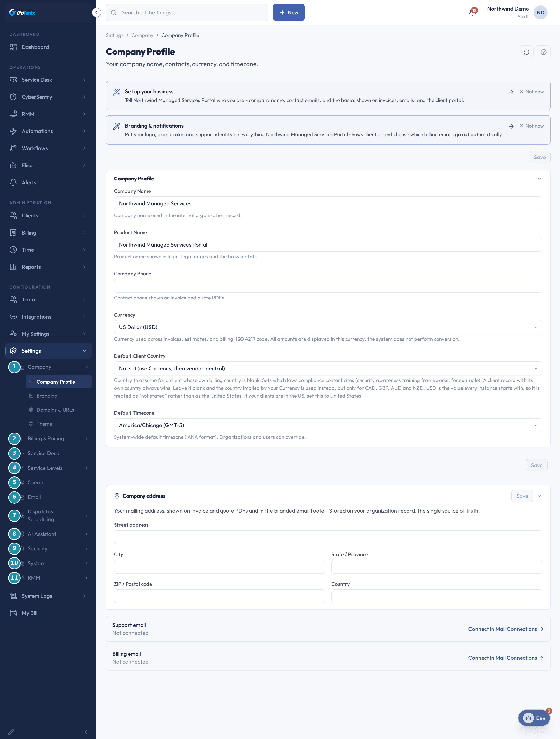Expand the Team menu
Viewport: 560px width, 739px height.
[48, 300]
